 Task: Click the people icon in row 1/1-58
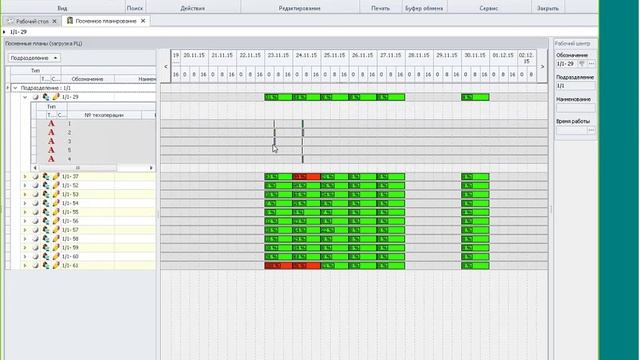point(46,239)
